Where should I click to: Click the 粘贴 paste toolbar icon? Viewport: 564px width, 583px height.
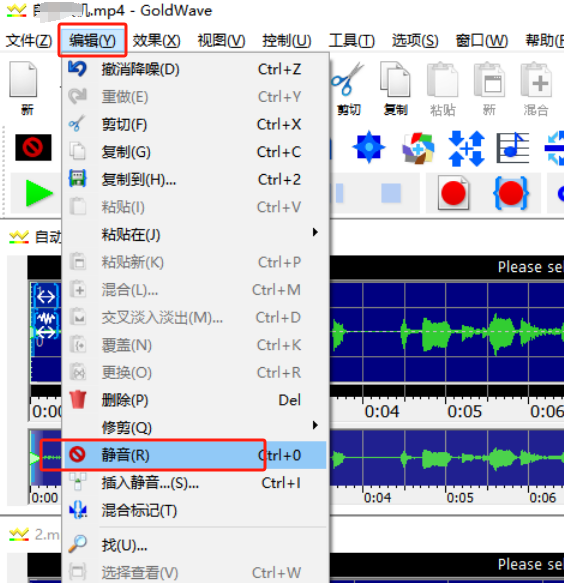pos(442,89)
